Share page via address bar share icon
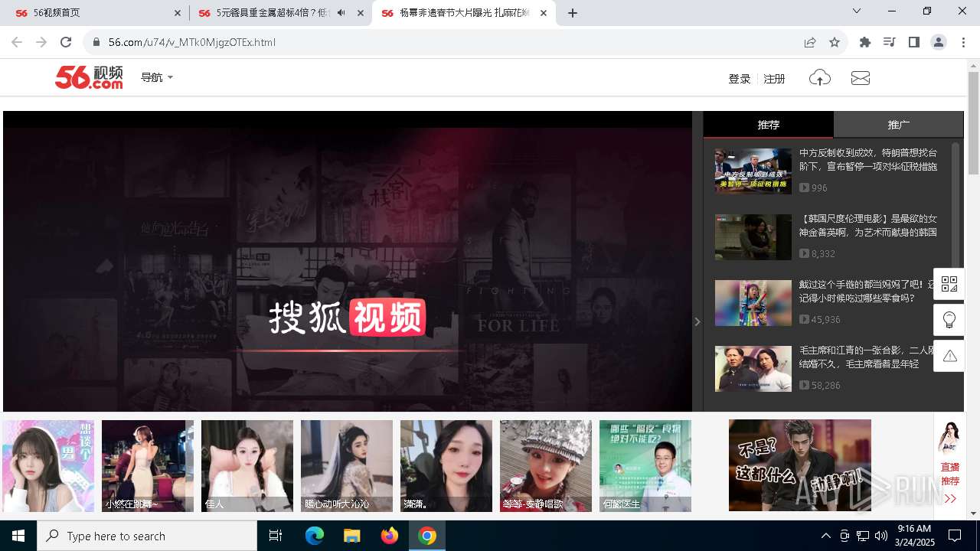This screenshot has height=551, width=980. (810, 42)
